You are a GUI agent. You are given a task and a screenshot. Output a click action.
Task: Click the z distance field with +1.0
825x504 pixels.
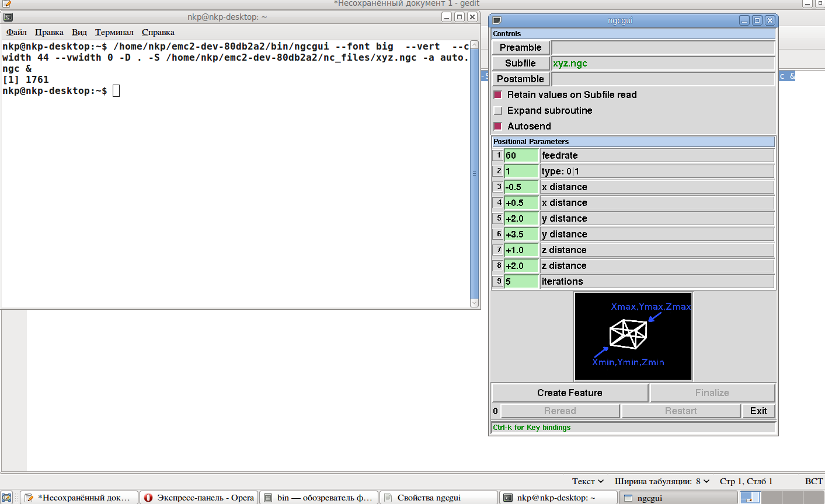tap(521, 250)
